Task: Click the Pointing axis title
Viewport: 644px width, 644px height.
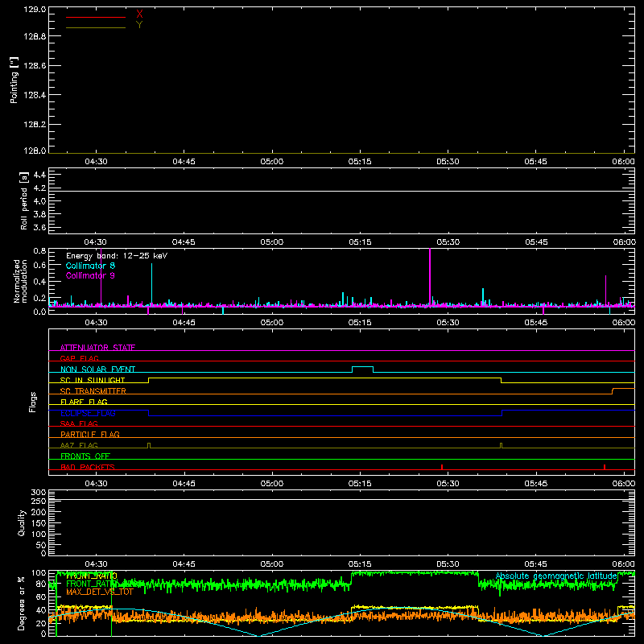Action: tap(14, 80)
